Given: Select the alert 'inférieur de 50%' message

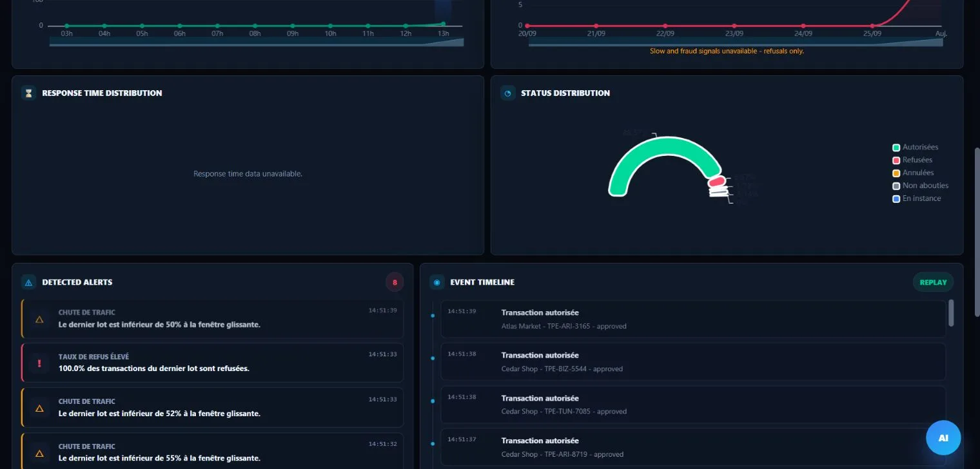Looking at the screenshot, I should tap(159, 325).
